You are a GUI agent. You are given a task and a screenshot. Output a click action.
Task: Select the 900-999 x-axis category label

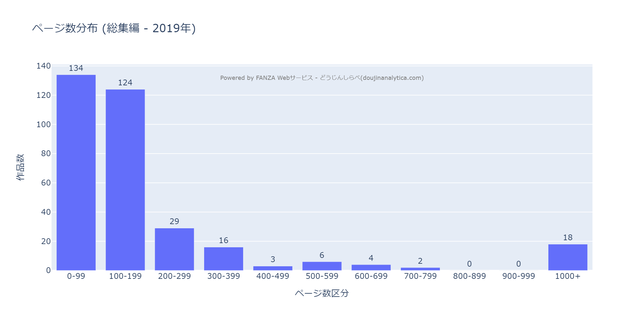pyautogui.click(x=518, y=276)
